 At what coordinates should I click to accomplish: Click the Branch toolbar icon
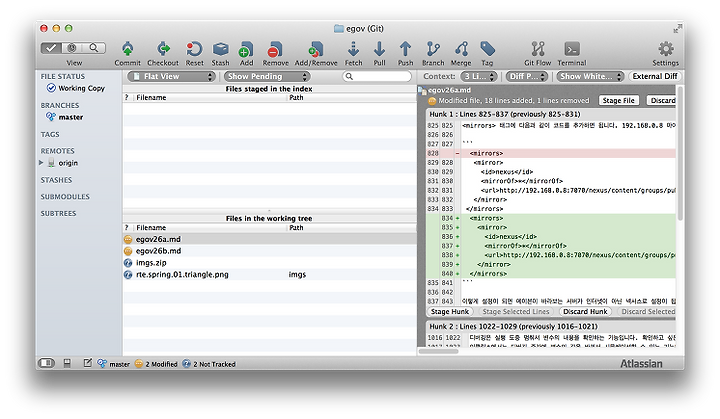click(433, 49)
